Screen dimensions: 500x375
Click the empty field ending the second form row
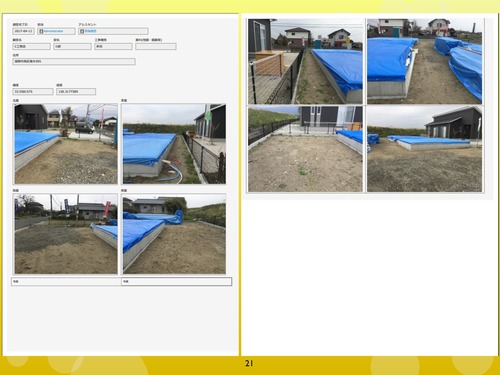tap(156, 47)
